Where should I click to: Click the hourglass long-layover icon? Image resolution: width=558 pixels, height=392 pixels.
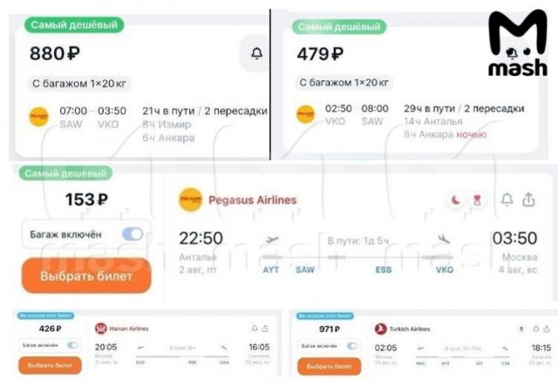[477, 200]
